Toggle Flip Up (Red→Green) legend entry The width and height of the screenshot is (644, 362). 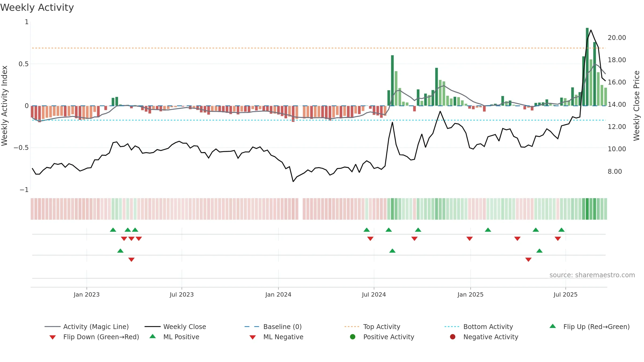tap(589, 327)
